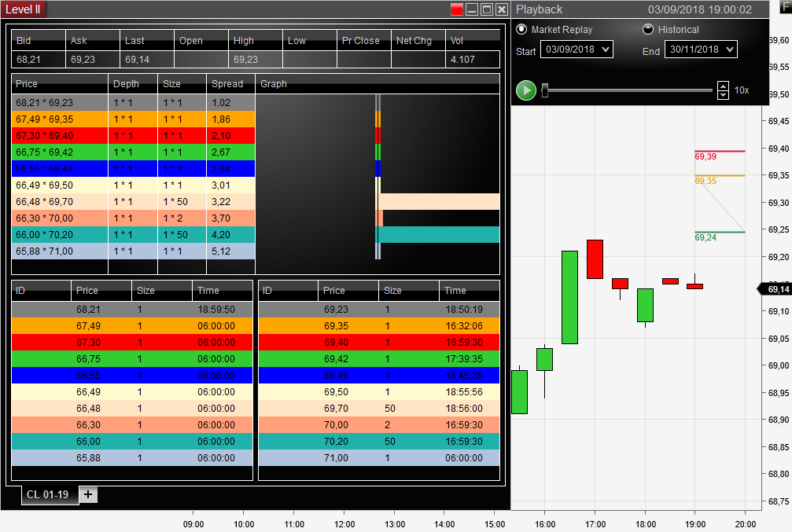Click the 10x playback speed value
The height and width of the screenshot is (532, 792).
pos(742,90)
